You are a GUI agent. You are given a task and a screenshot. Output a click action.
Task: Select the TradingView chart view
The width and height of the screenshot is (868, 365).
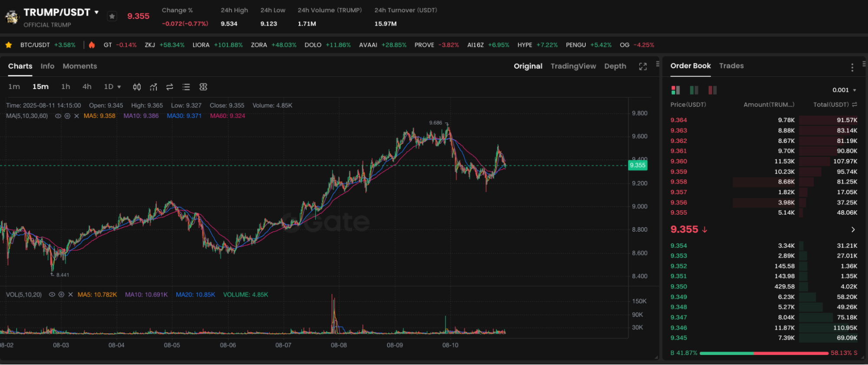[573, 66]
